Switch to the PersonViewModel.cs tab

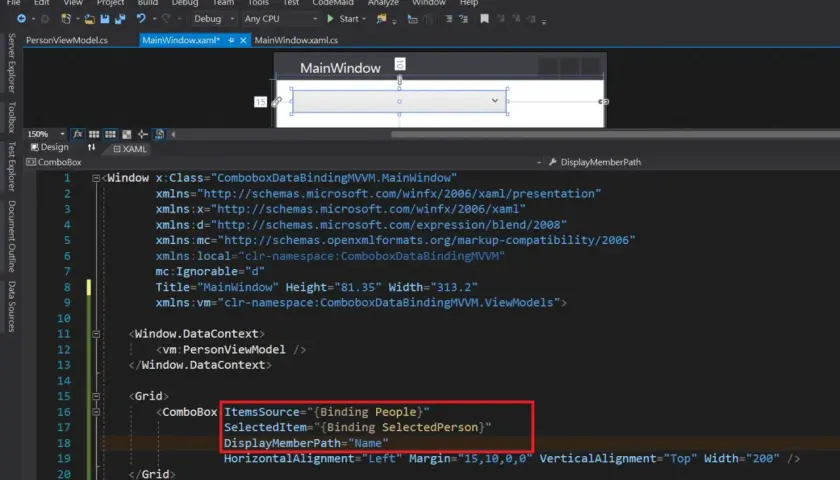66,40
